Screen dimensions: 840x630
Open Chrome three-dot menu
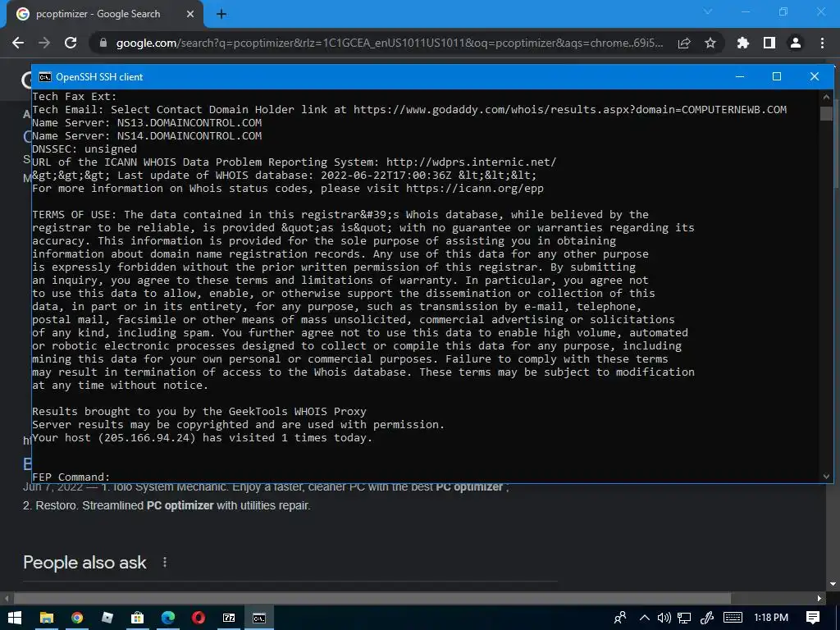click(822, 43)
